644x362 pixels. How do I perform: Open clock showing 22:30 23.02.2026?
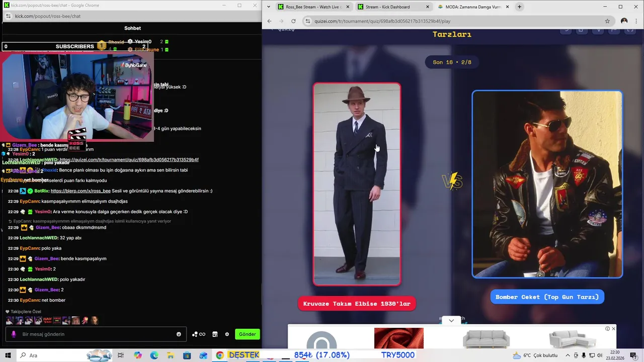615,355
